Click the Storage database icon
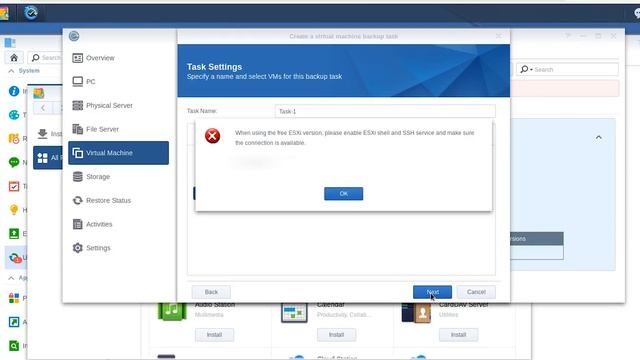Viewport: 640px width, 360px height. pyautogui.click(x=78, y=176)
